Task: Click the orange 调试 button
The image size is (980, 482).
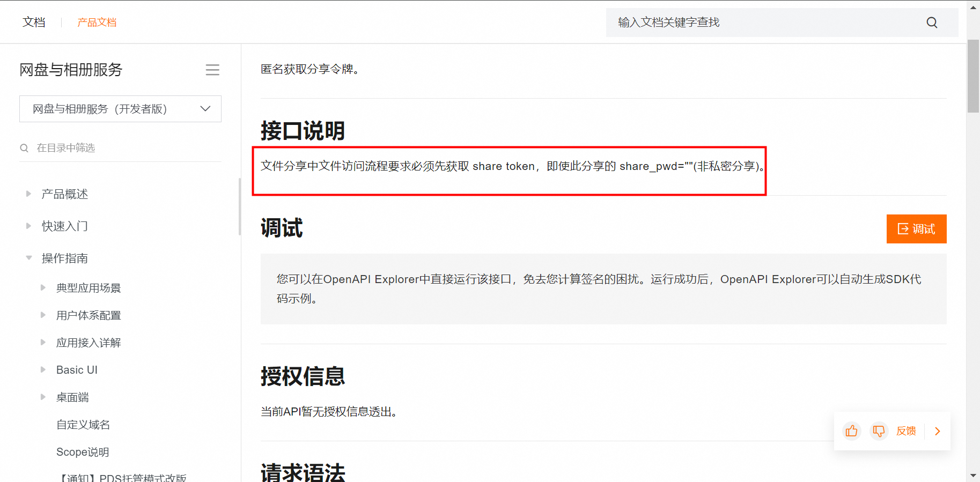Action: tap(916, 229)
